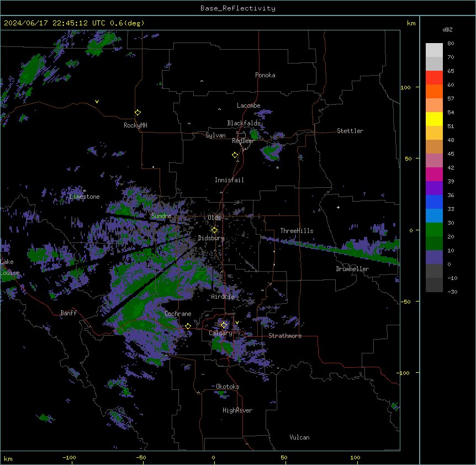
Task: Click the Innisfail city label
Action: (229, 180)
